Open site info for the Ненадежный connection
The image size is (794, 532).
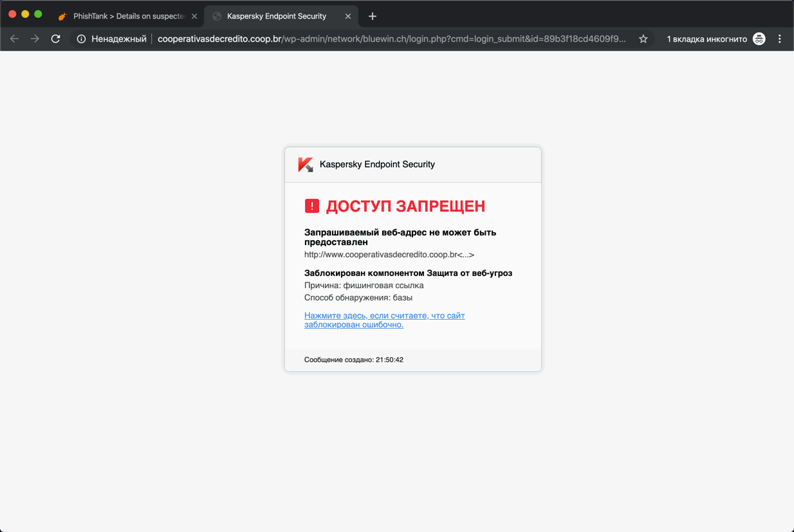click(x=81, y=39)
